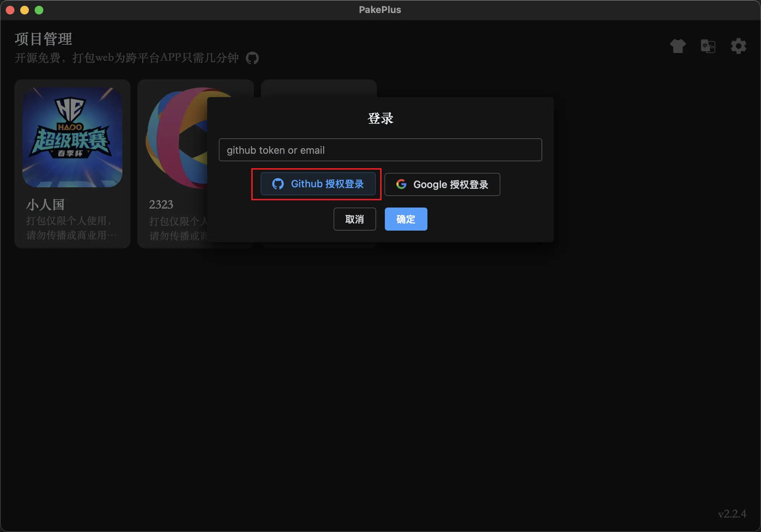The image size is (761, 532).
Task: Maximize the PakePlus window
Action: pyautogui.click(x=39, y=10)
